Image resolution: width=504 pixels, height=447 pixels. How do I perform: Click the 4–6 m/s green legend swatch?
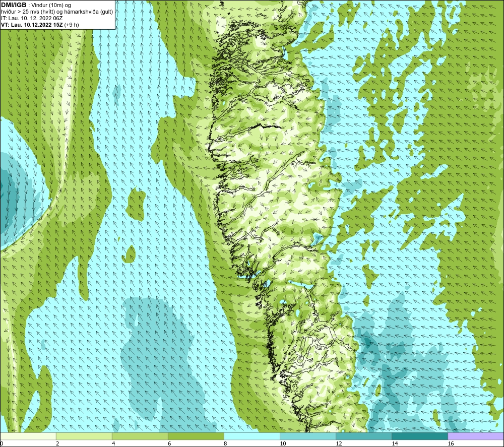click(x=140, y=436)
